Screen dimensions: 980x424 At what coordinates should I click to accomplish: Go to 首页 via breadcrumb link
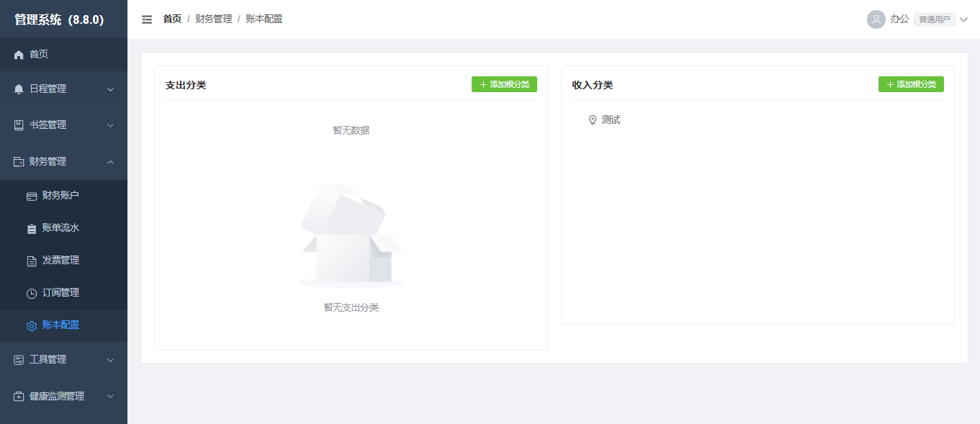(x=172, y=19)
